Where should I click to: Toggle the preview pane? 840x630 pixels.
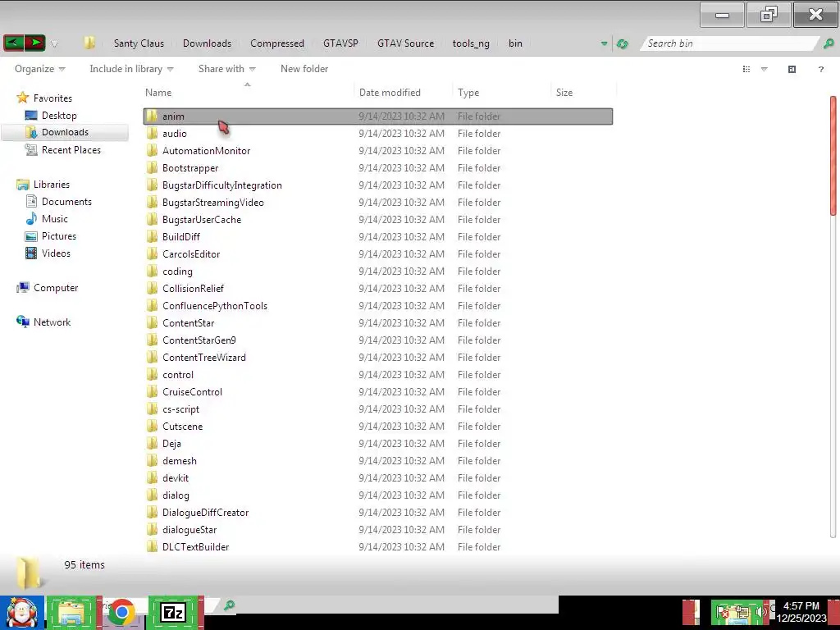click(x=792, y=69)
